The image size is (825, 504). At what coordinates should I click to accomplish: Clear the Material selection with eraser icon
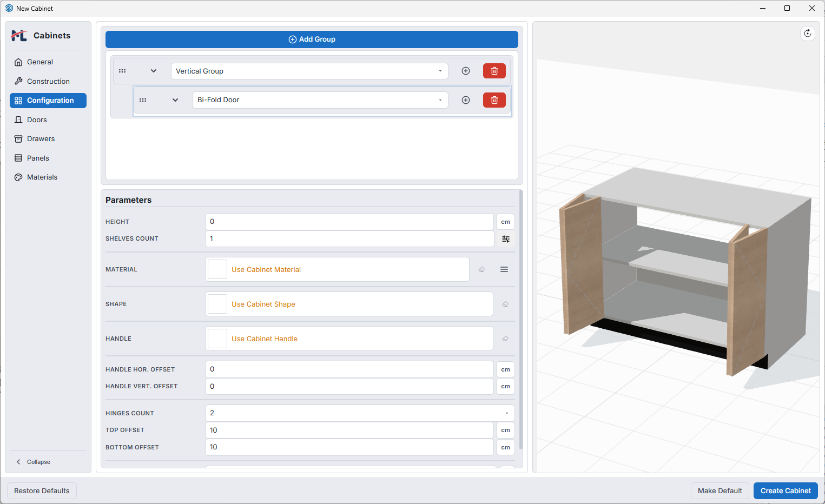point(481,269)
